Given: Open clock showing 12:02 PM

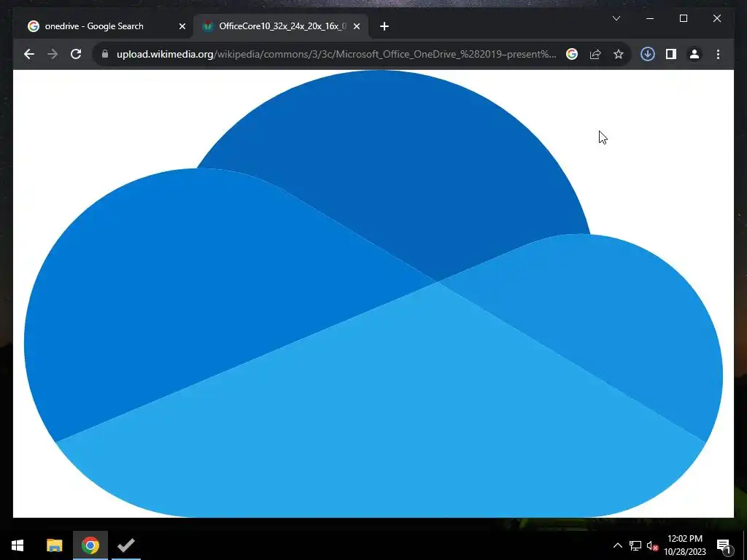Looking at the screenshot, I should 684,545.
